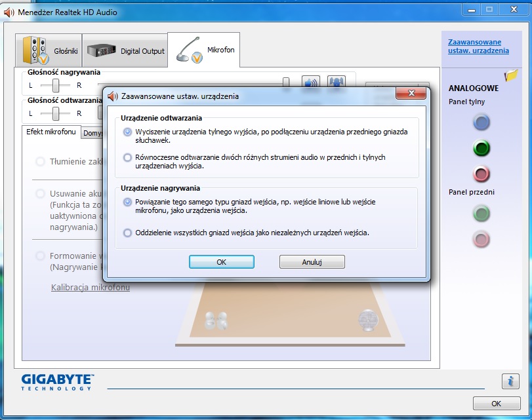The image size is (532, 420).
Task: Close the Zaawansowane ustaw. urządzenia dialog
Action: click(411, 93)
